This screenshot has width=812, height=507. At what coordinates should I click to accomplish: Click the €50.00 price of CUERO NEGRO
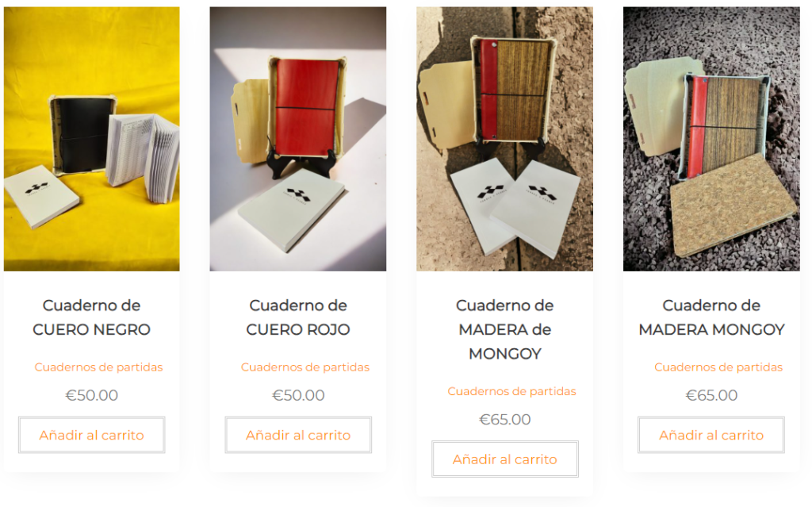point(92,395)
